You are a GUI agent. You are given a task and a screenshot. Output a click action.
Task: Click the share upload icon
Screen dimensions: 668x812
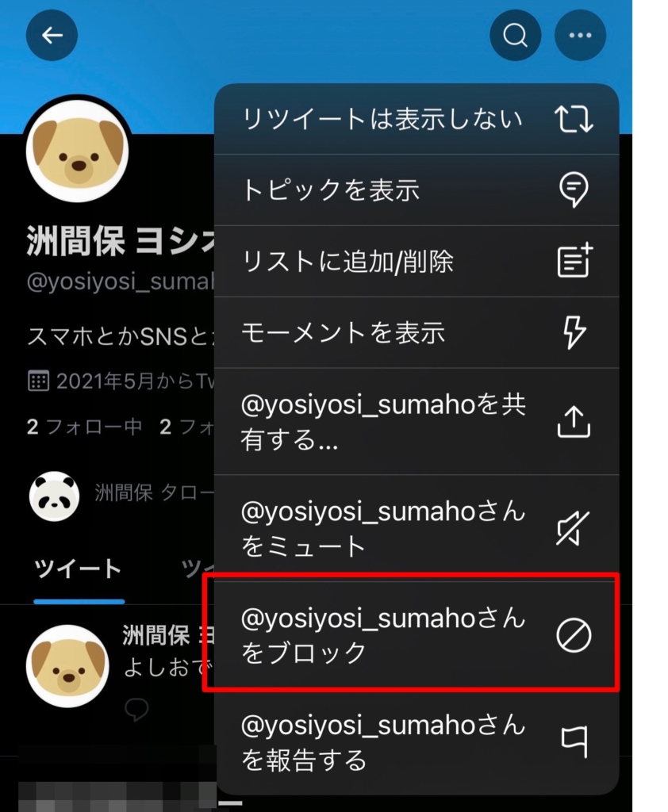point(574,422)
